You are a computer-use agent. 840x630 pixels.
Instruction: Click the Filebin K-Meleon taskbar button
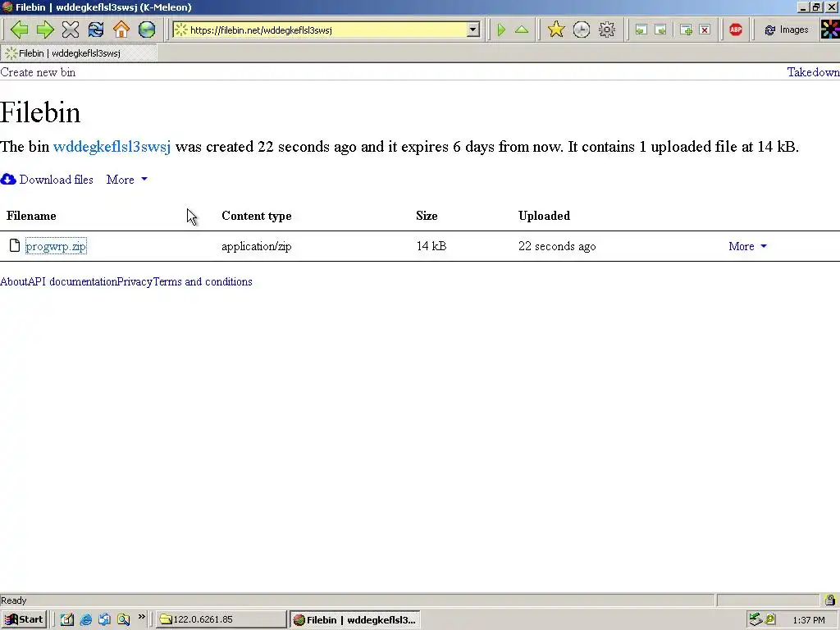pos(355,620)
